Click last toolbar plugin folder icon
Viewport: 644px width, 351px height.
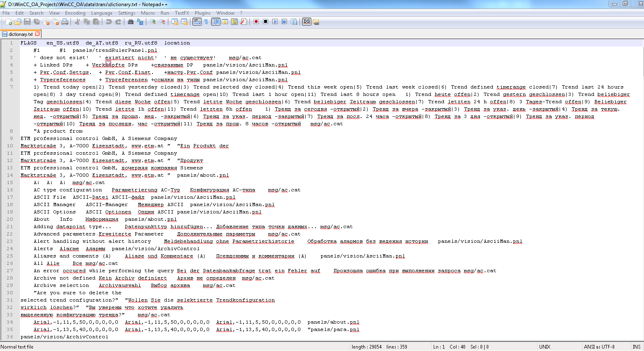pos(316,22)
